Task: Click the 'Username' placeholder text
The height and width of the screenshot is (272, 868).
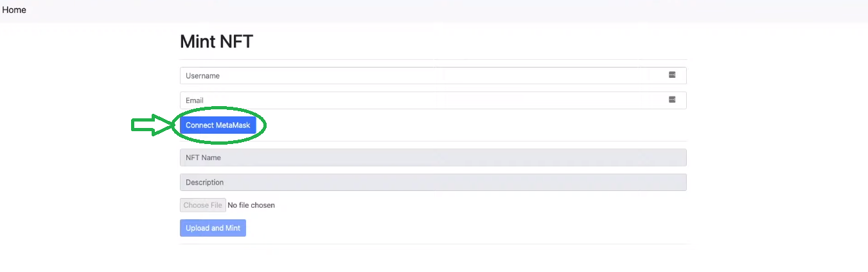Action: pos(202,76)
